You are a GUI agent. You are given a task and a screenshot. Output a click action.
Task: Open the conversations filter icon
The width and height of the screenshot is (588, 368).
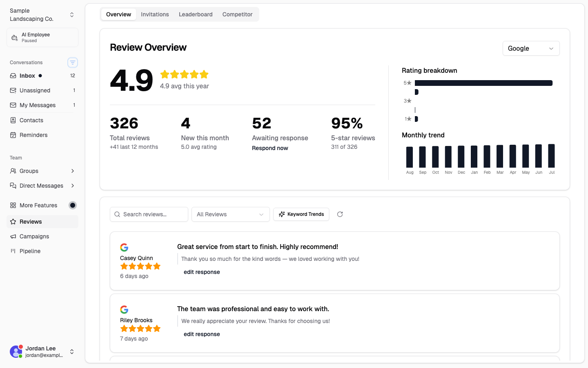[73, 63]
